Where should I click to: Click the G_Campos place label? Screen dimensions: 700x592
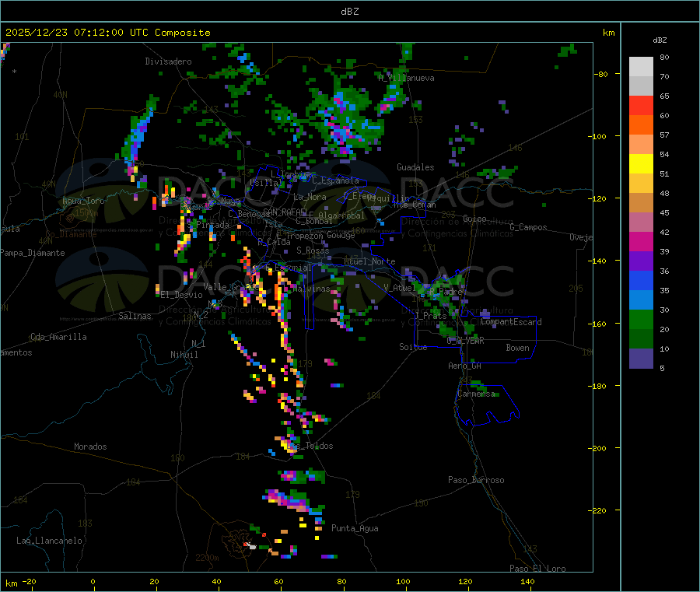click(x=528, y=228)
